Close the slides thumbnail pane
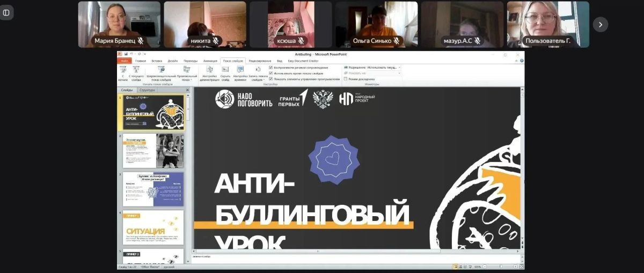This screenshot has width=644, height=273. point(187,90)
